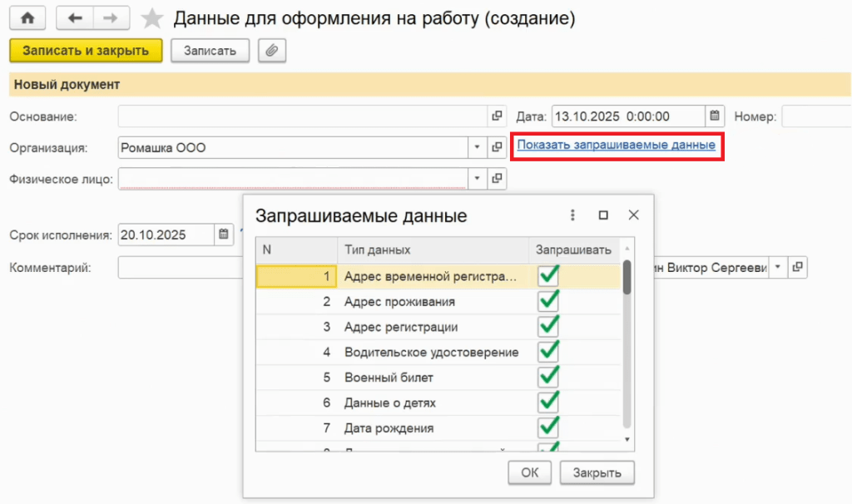852x504 pixels.
Task: Open calendar for Срок исполнения date
Action: point(223,235)
